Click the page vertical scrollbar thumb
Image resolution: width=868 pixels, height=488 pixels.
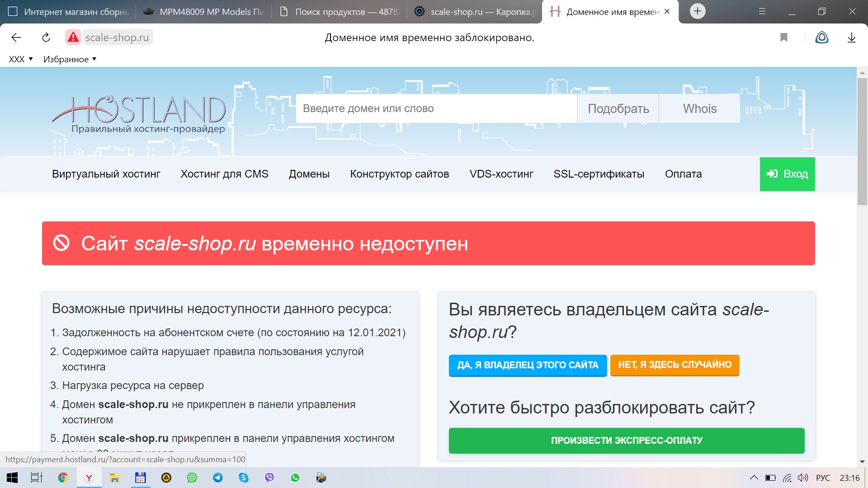point(862,140)
